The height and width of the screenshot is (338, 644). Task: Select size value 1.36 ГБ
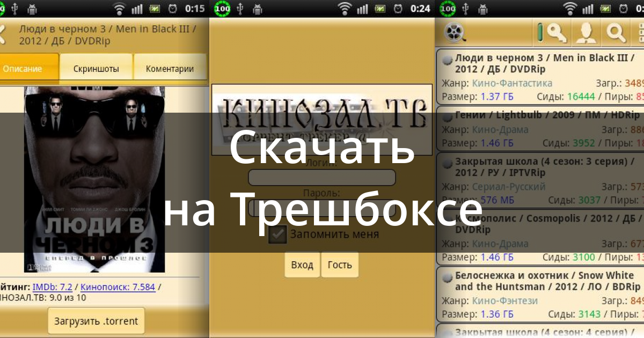coord(497,315)
